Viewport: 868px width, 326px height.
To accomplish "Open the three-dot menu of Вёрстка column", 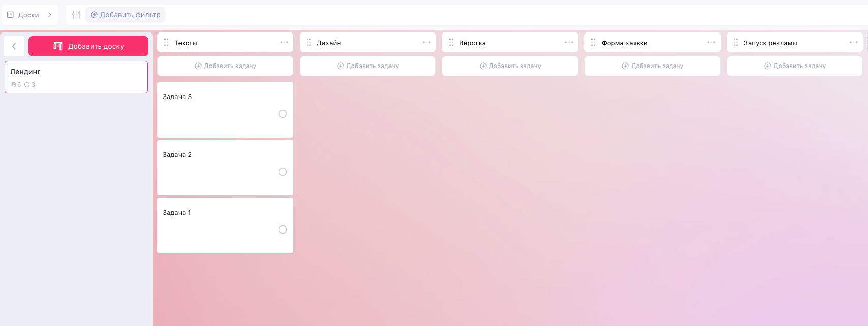I will tap(569, 42).
